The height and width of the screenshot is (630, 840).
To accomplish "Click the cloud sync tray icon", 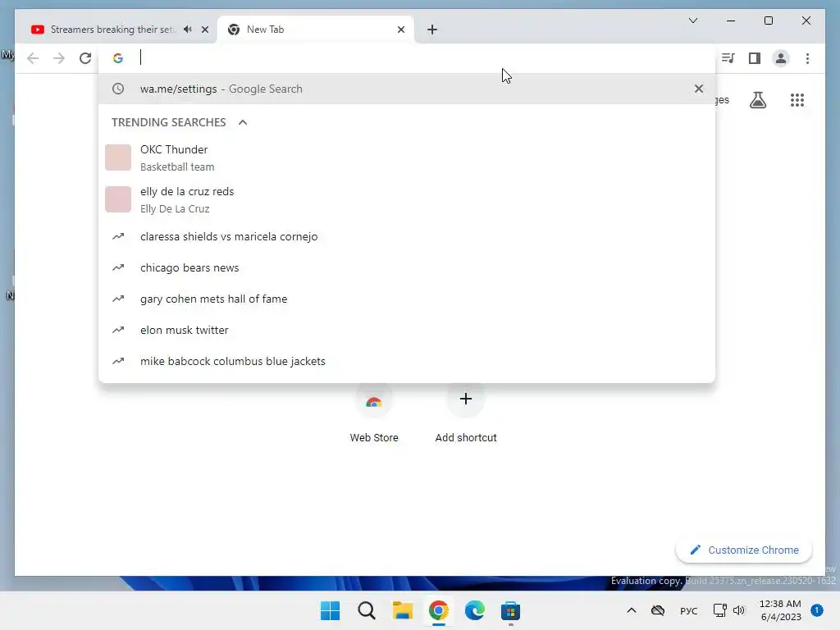I will click(658, 610).
